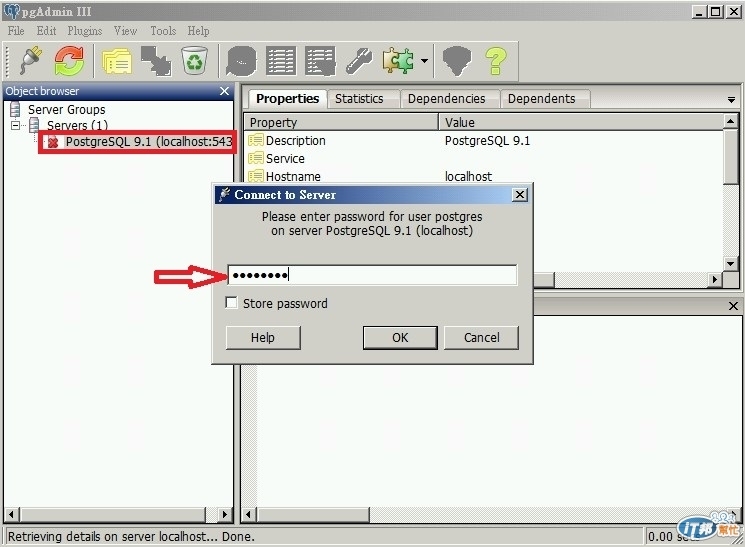Click the Drop object trash bin icon

click(x=194, y=60)
